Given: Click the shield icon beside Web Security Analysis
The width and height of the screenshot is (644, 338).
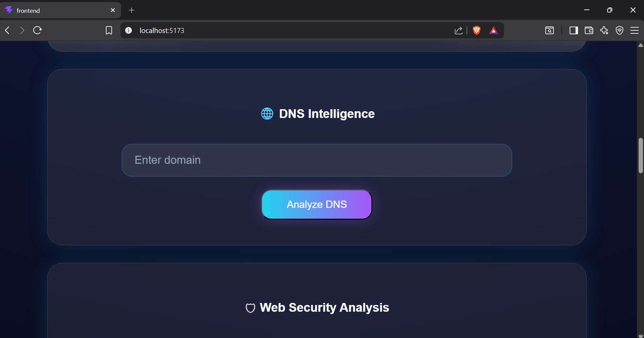Looking at the screenshot, I should (250, 308).
